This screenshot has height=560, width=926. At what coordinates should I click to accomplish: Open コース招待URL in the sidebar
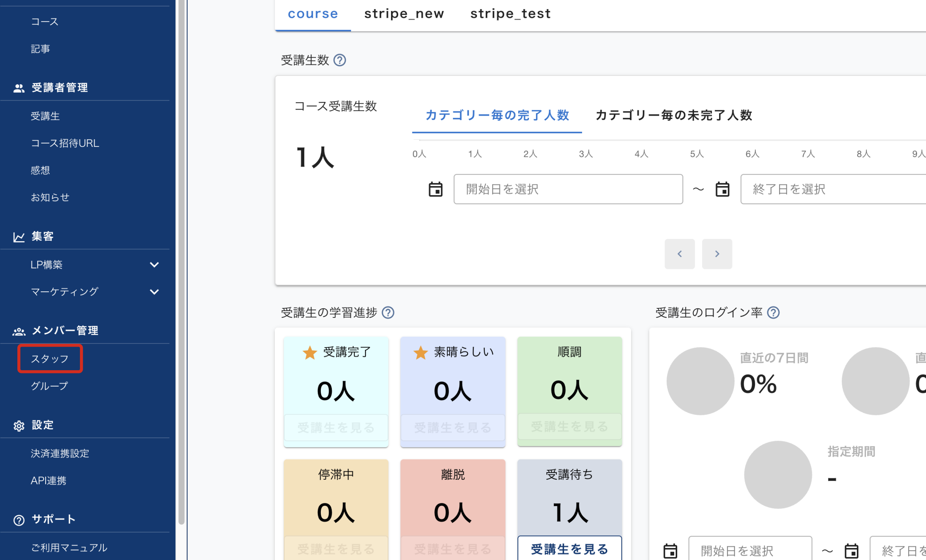coord(65,143)
